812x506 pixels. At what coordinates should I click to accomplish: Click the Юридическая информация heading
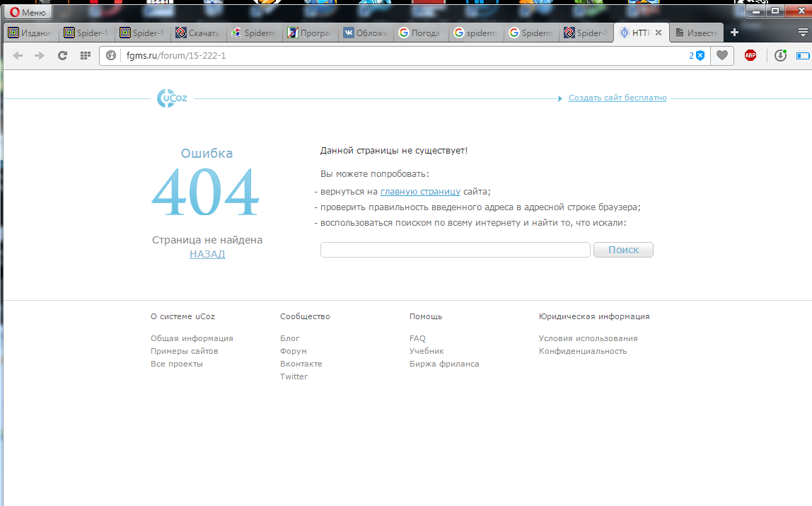[594, 316]
